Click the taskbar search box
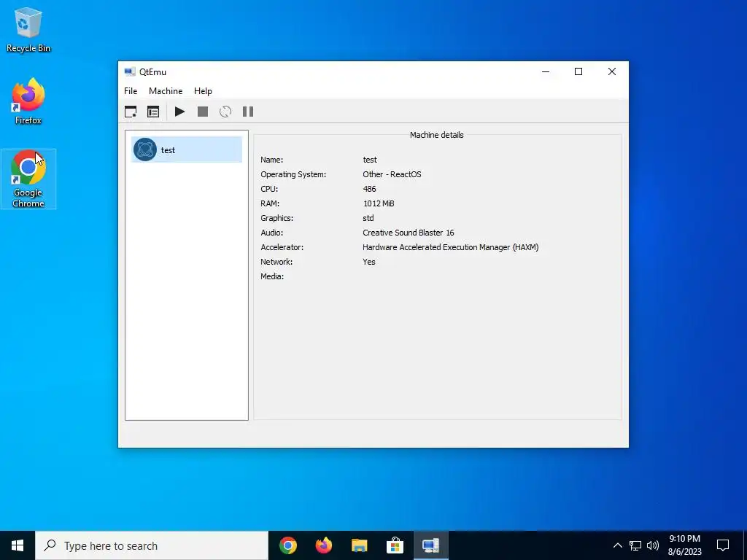This screenshot has width=747, height=560. [152, 545]
